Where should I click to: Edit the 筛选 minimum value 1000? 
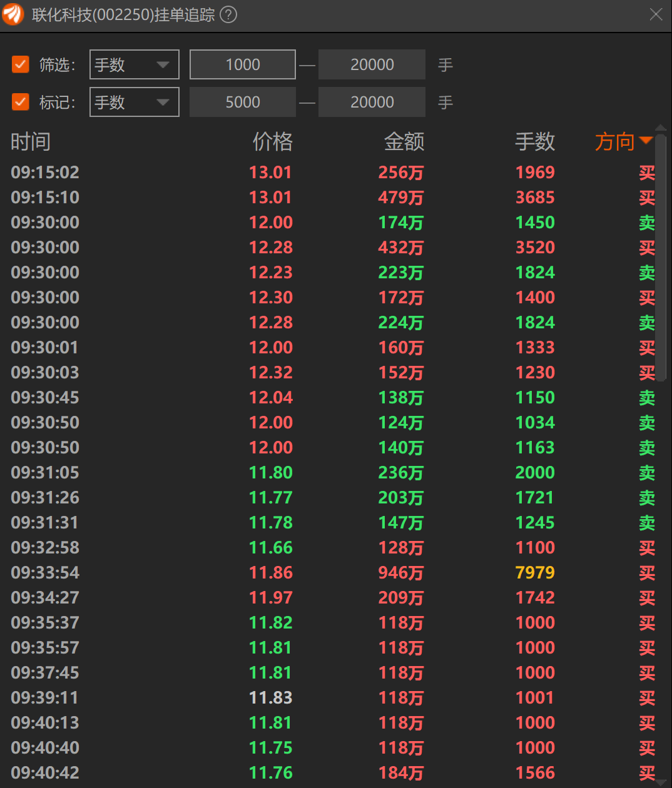click(243, 64)
